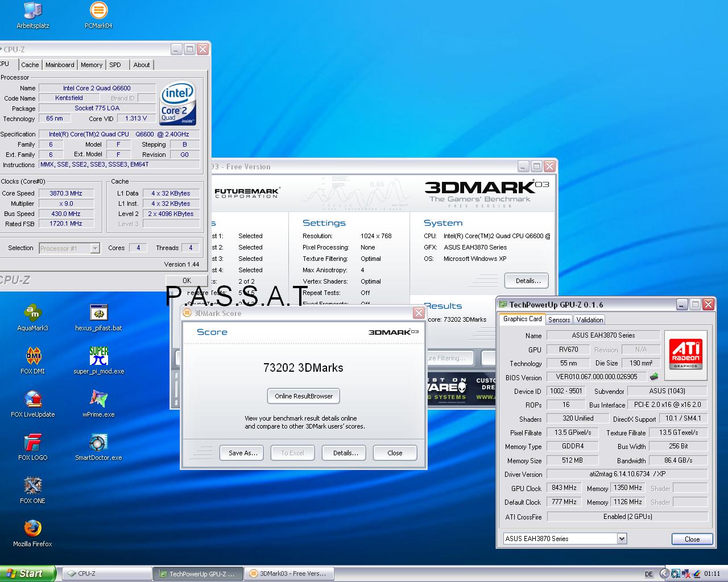Click OK in the CPU-Z window
728x582 pixels.
(187, 280)
